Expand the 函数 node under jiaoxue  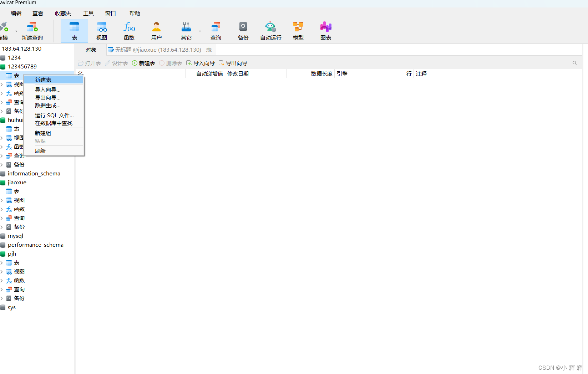coord(2,209)
